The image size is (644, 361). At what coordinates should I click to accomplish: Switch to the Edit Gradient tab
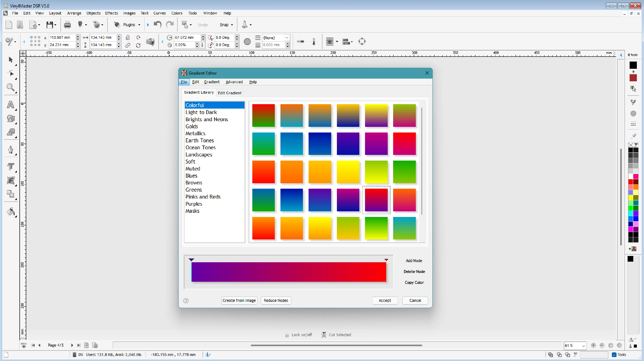point(229,93)
